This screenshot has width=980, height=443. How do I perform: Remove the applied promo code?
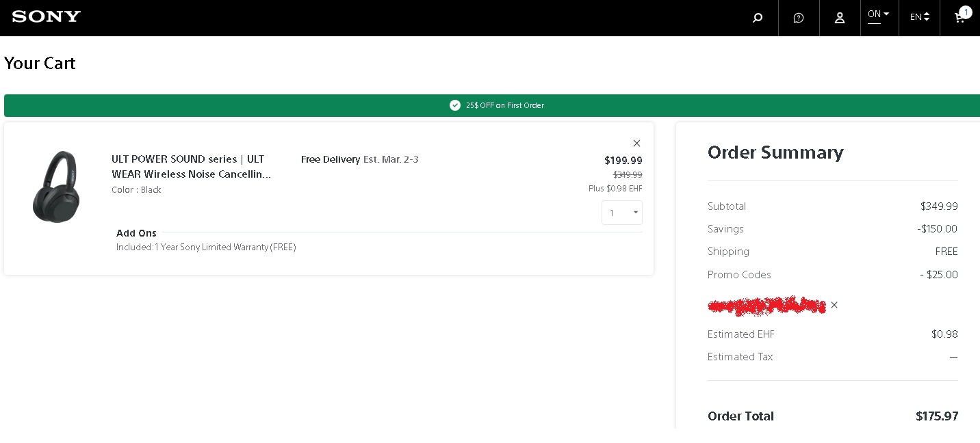point(834,305)
